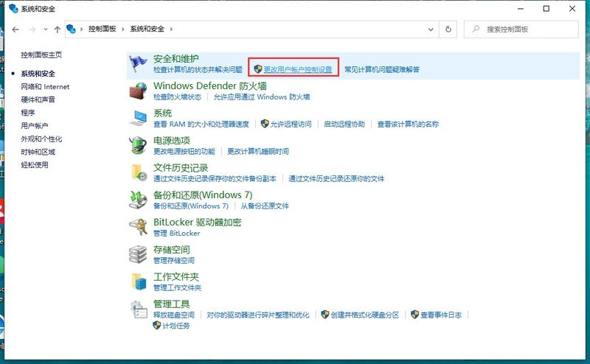
Task: Click the shield icon beside 创建并格式化硬盘分区
Action: tap(325, 315)
